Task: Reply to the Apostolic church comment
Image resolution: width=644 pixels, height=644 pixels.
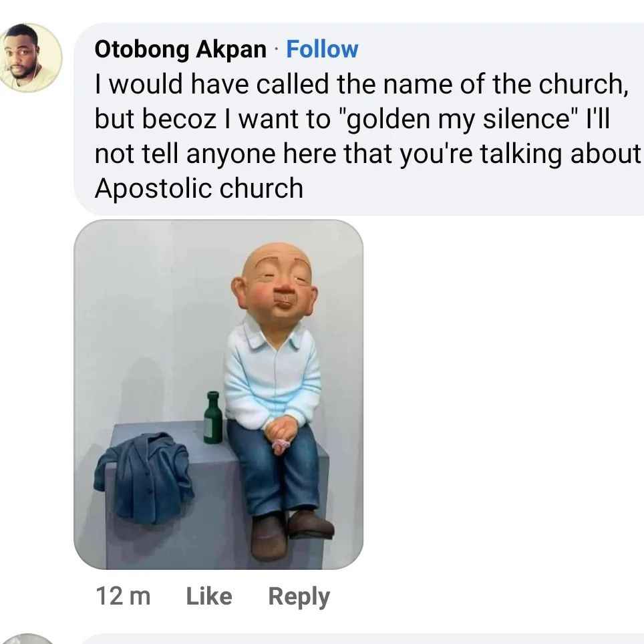Action: point(299,597)
